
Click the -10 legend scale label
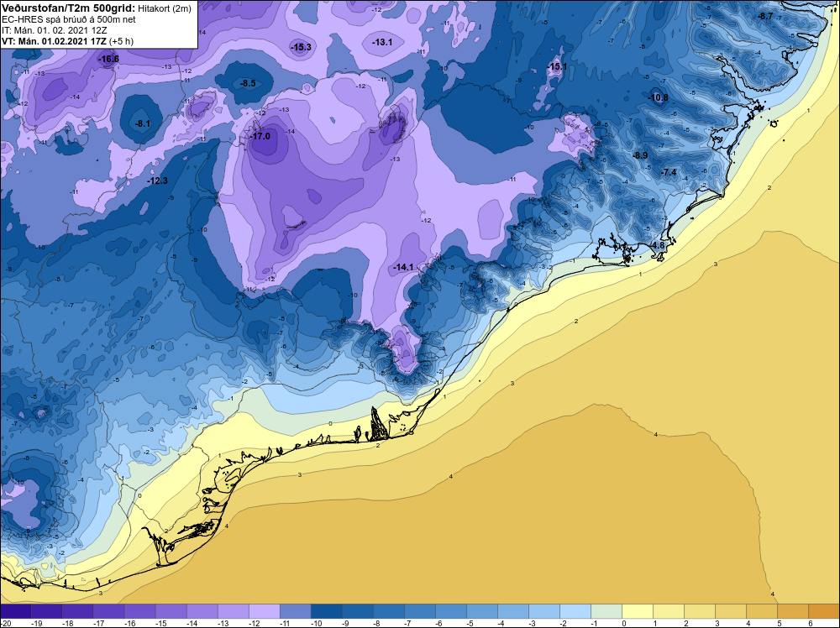(318, 623)
